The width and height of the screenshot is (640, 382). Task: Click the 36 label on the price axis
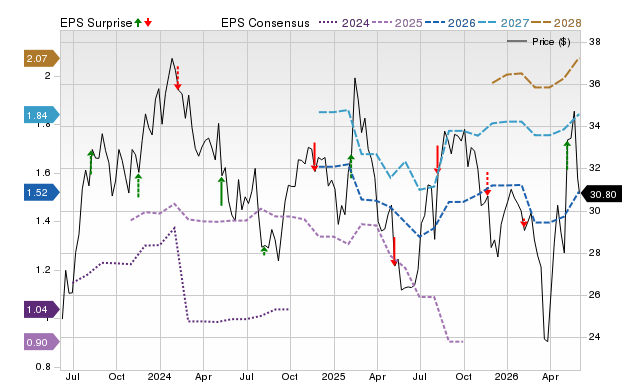click(x=595, y=84)
